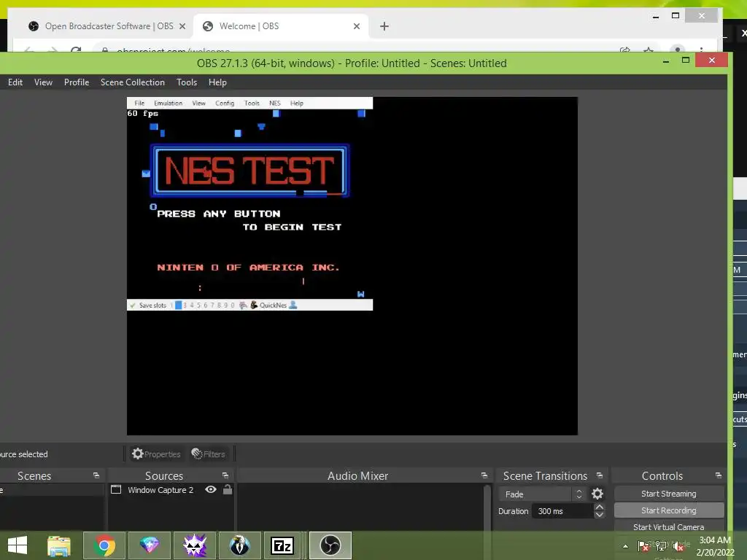747x560 pixels.
Task: Click Start Streaming
Action: tap(669, 494)
